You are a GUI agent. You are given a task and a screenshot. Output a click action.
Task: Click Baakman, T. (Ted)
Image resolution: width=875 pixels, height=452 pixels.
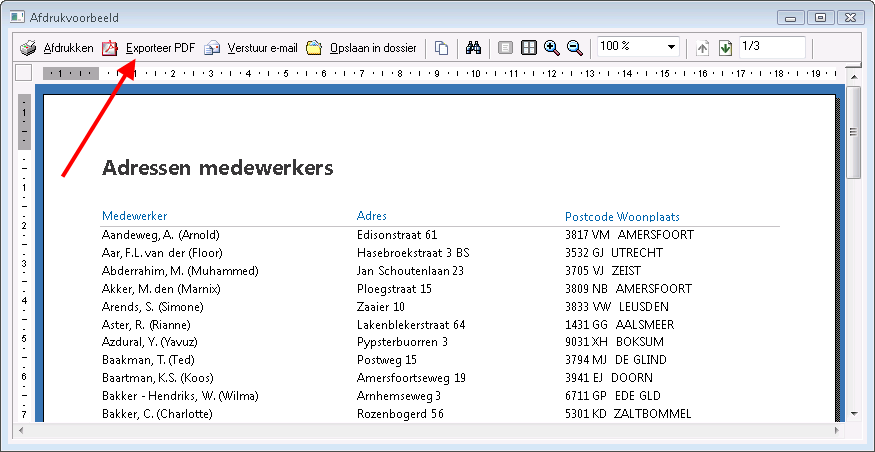[x=148, y=360]
